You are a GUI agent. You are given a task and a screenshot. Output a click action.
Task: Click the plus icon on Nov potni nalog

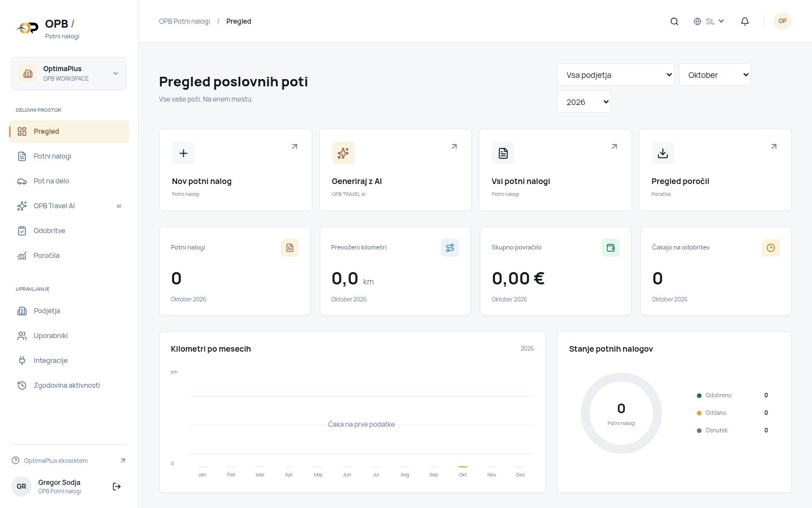tap(183, 153)
